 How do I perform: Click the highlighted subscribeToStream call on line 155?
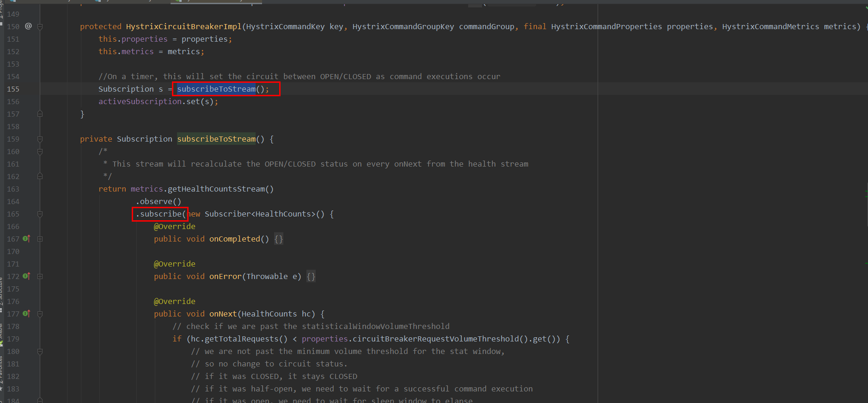(x=216, y=89)
